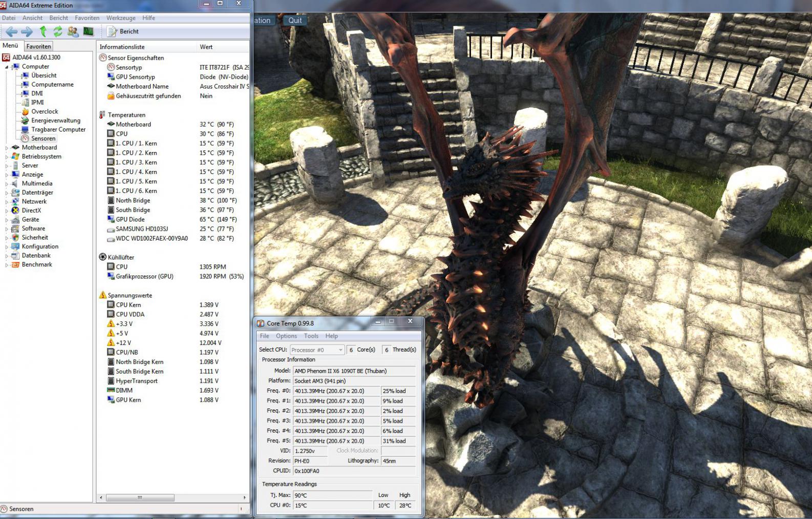Click the DirectX tree icon

pyautogui.click(x=15, y=210)
